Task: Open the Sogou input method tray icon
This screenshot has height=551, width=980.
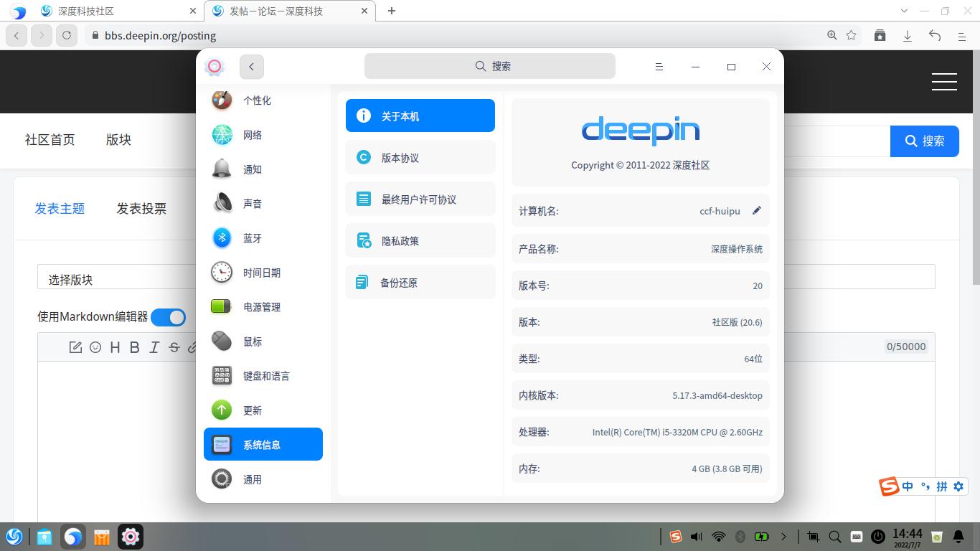Action: coord(675,536)
